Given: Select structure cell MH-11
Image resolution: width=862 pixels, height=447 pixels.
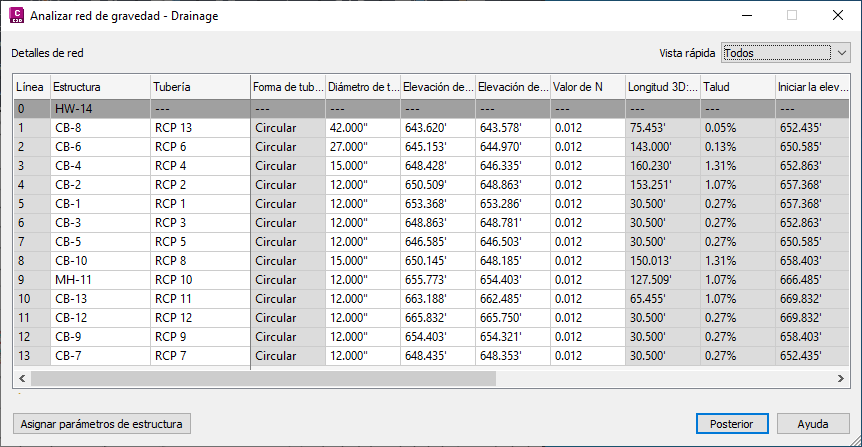Looking at the screenshot, I should [x=100, y=279].
